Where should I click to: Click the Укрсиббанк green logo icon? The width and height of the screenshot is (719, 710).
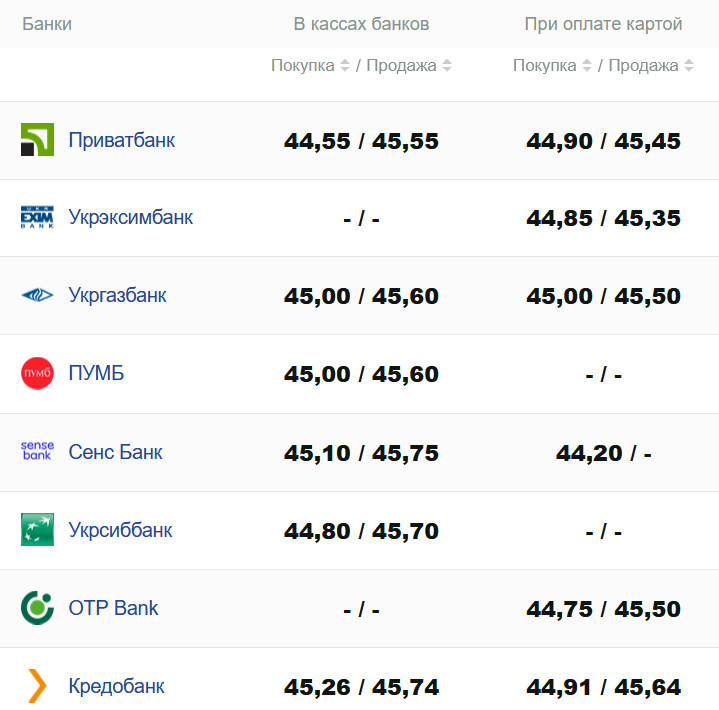[x=37, y=530]
